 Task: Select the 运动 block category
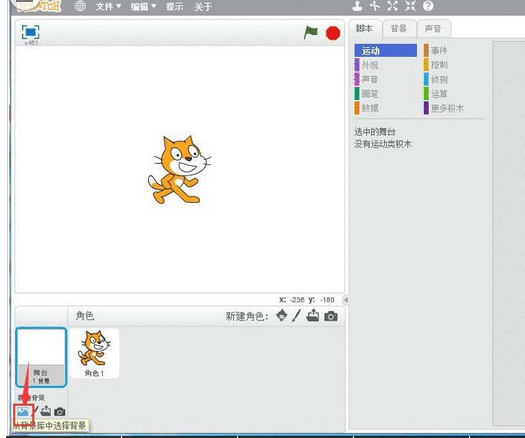click(x=386, y=51)
